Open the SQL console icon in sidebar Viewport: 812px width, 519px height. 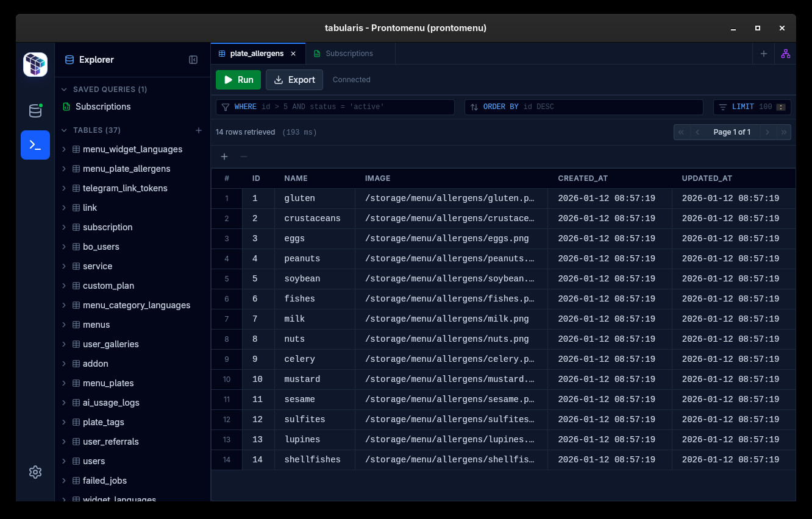[x=35, y=145]
